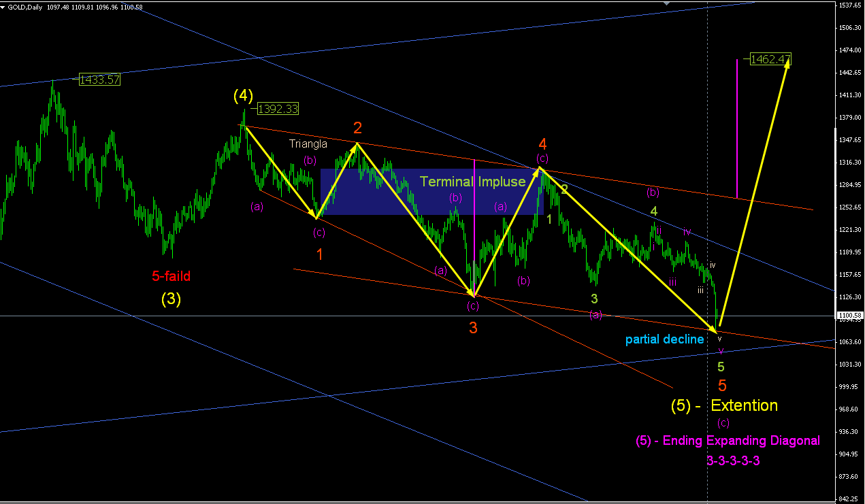Viewport: 865px width, 504px height.
Task: Select the 1433.57 price label
Action: pos(99,80)
